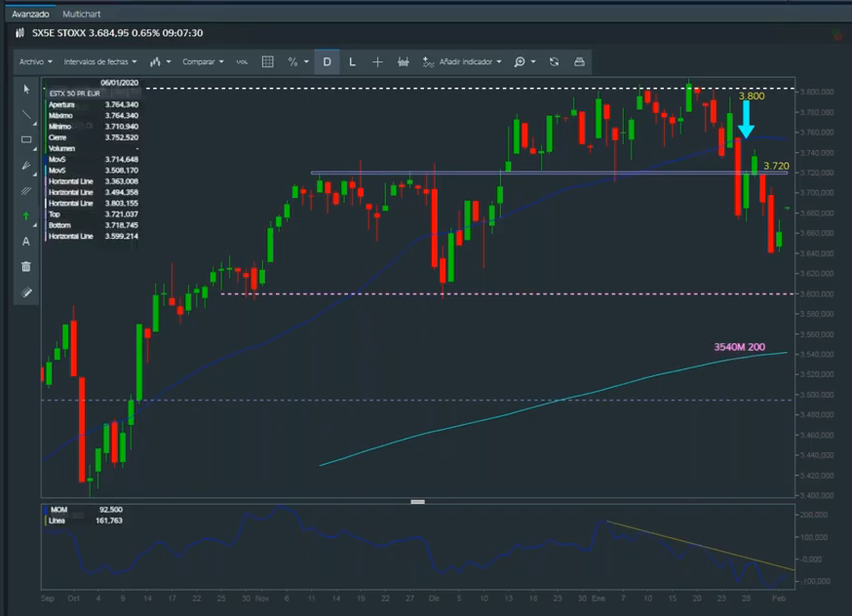This screenshot has height=616, width=852.
Task: Click the trash icon to delete drawings
Action: [26, 266]
